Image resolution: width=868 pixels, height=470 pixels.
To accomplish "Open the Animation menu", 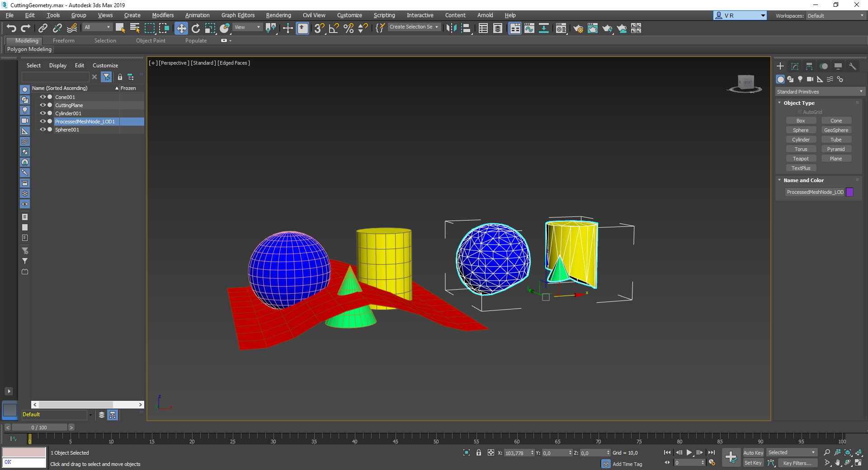I will [197, 15].
